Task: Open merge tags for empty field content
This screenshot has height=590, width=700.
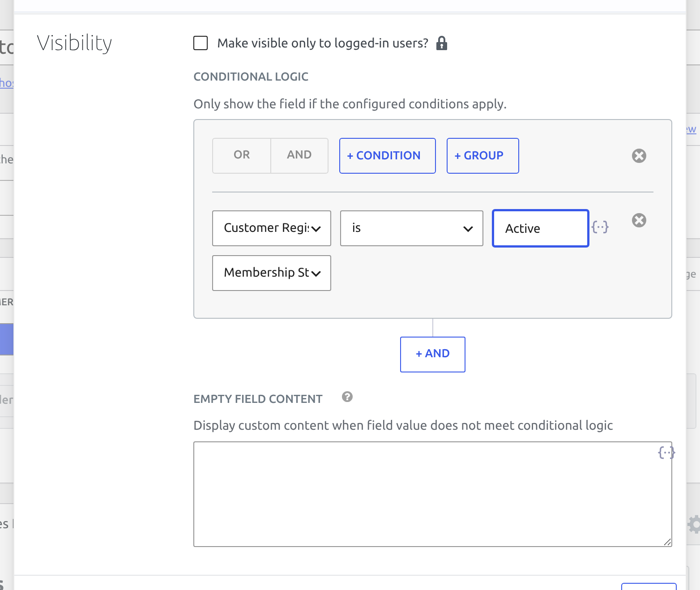Action: coord(666,453)
